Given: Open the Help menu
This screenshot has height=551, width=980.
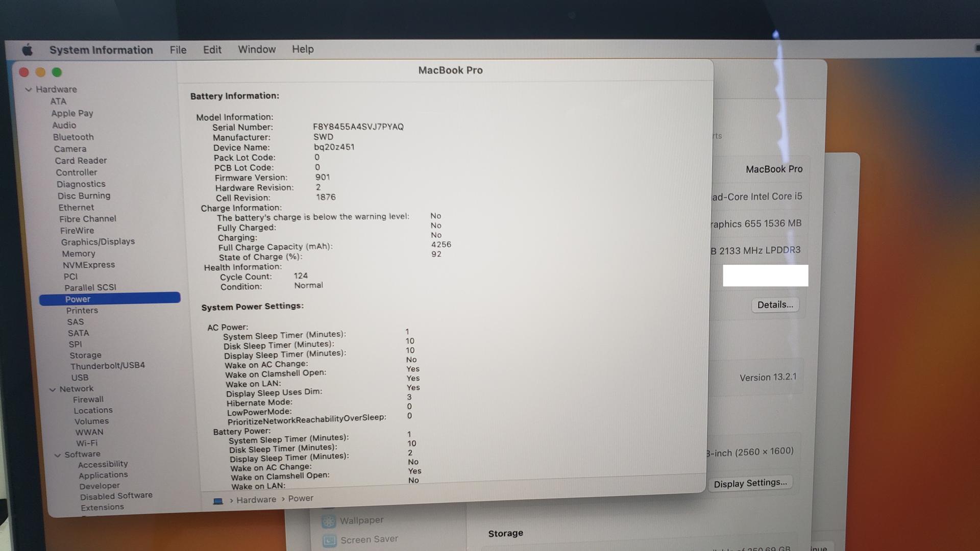Looking at the screenshot, I should coord(303,49).
